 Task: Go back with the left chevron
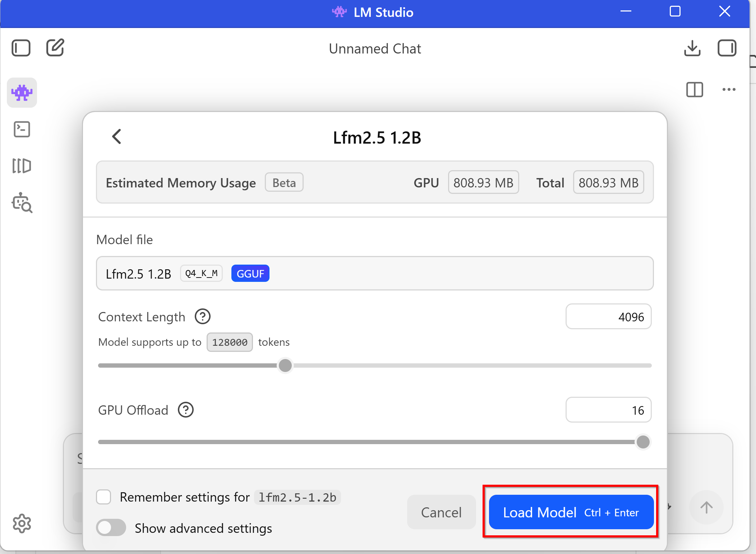click(x=116, y=137)
